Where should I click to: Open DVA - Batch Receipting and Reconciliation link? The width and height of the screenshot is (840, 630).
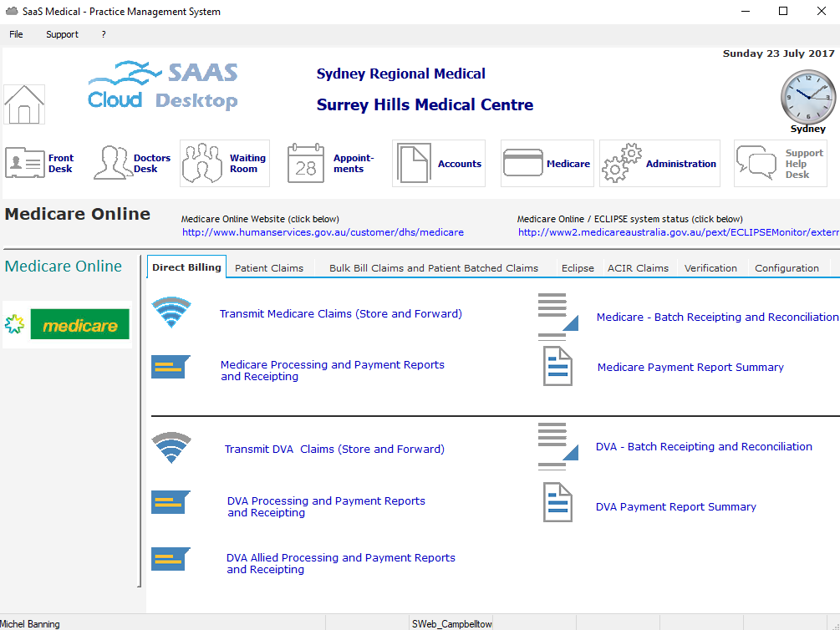(x=704, y=447)
